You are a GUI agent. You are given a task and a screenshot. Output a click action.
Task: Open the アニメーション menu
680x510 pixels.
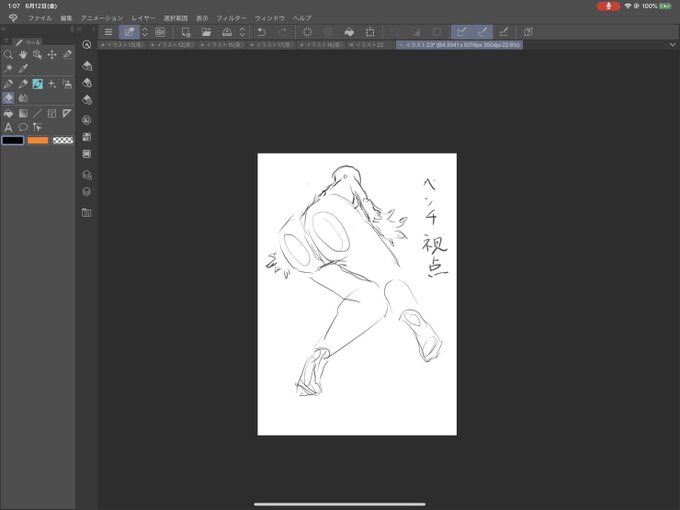tap(102, 18)
